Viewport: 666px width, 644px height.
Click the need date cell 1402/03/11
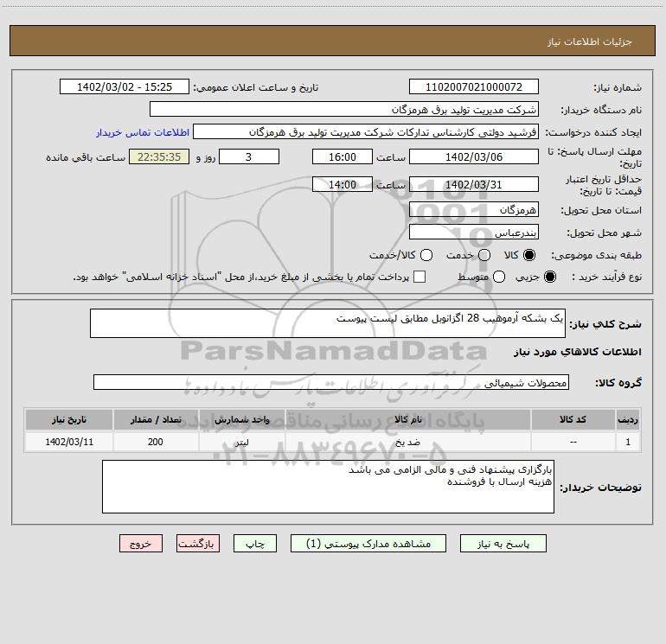[69, 442]
